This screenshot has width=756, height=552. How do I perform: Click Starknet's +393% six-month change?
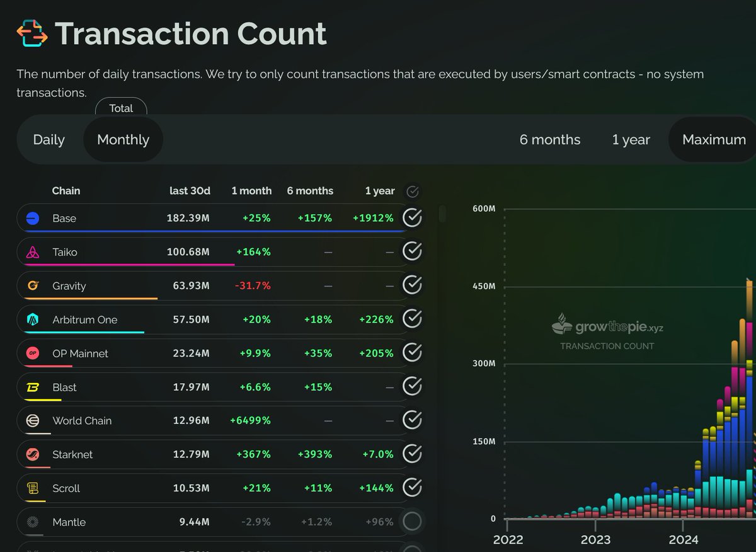point(314,454)
